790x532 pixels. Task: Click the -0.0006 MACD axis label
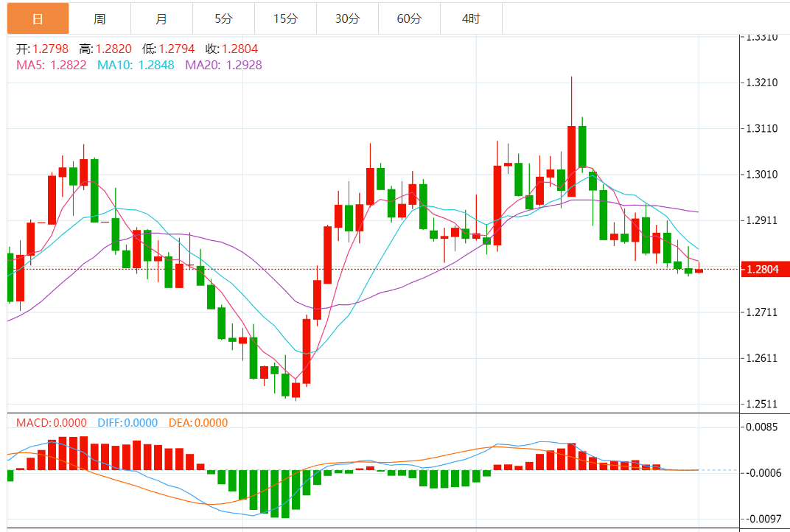point(762,473)
